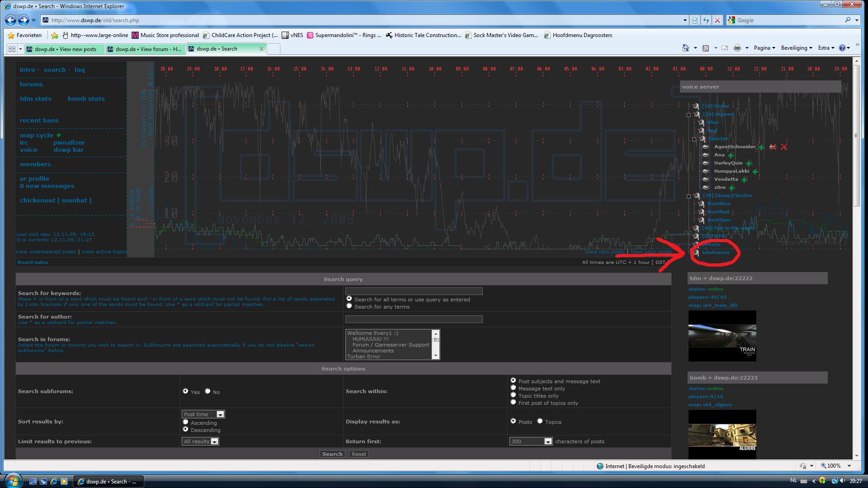
Task: Click the Refresh icon beside address bar
Action: click(706, 20)
